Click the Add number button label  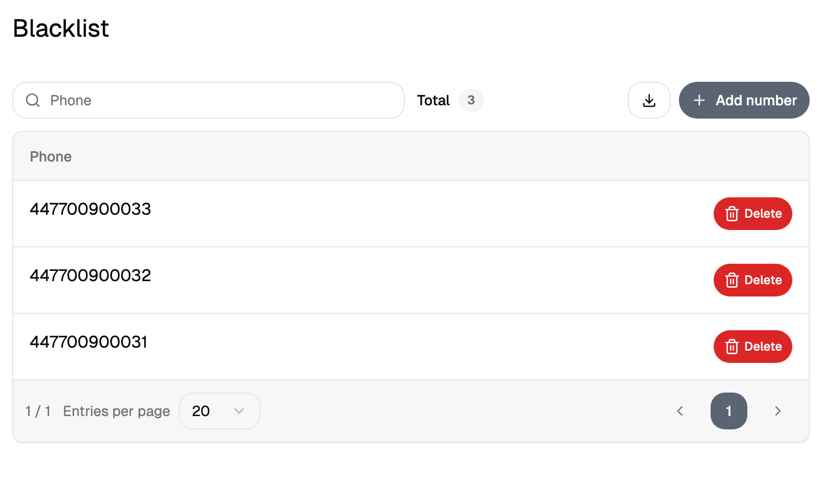(x=756, y=100)
